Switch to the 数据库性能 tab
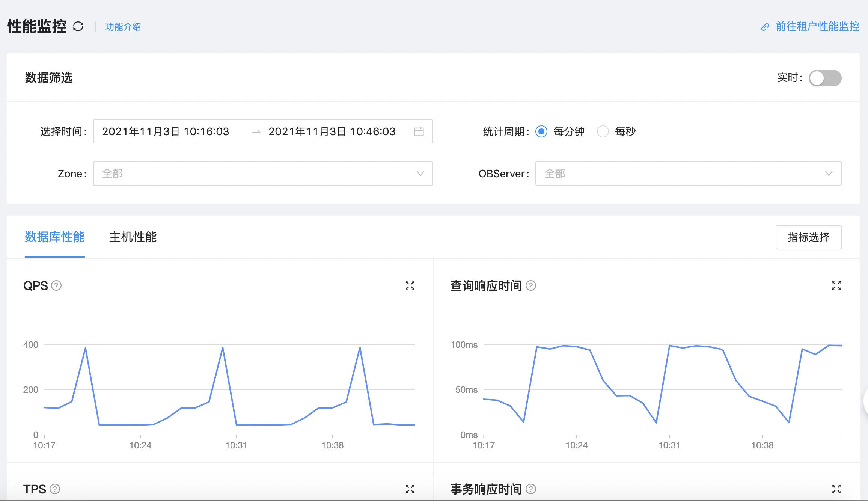868x501 pixels. 55,237
